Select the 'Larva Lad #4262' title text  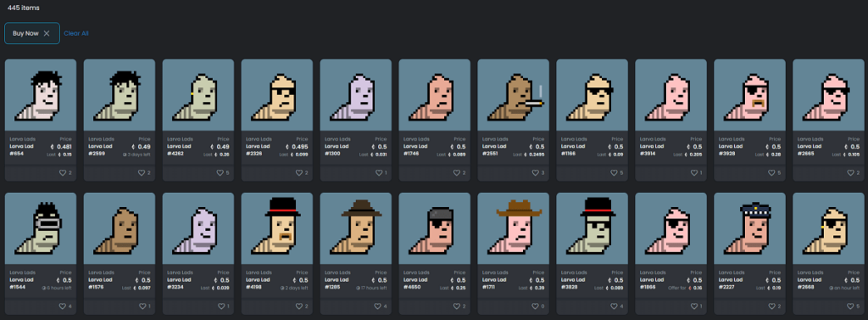(180, 149)
